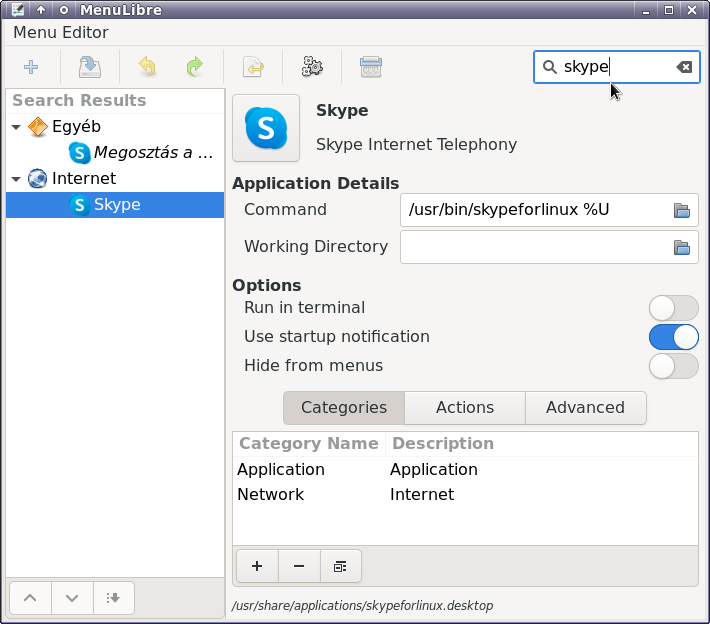Select the Megosztás a... Skype entry
The image size is (710, 624).
[115, 153]
